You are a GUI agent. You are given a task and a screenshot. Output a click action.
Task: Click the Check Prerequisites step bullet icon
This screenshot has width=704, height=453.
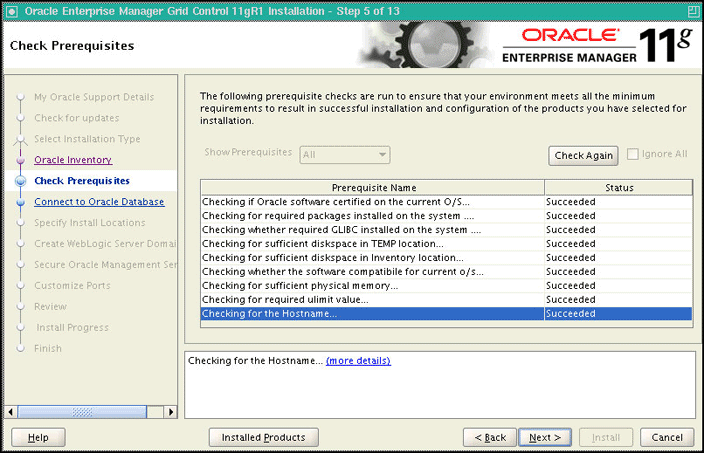pyautogui.click(x=20, y=181)
